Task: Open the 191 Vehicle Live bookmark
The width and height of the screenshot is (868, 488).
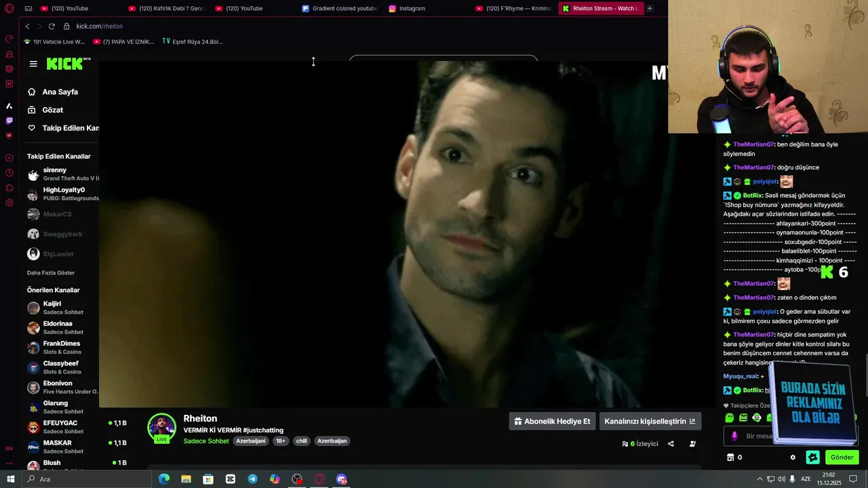Action: pyautogui.click(x=54, y=42)
